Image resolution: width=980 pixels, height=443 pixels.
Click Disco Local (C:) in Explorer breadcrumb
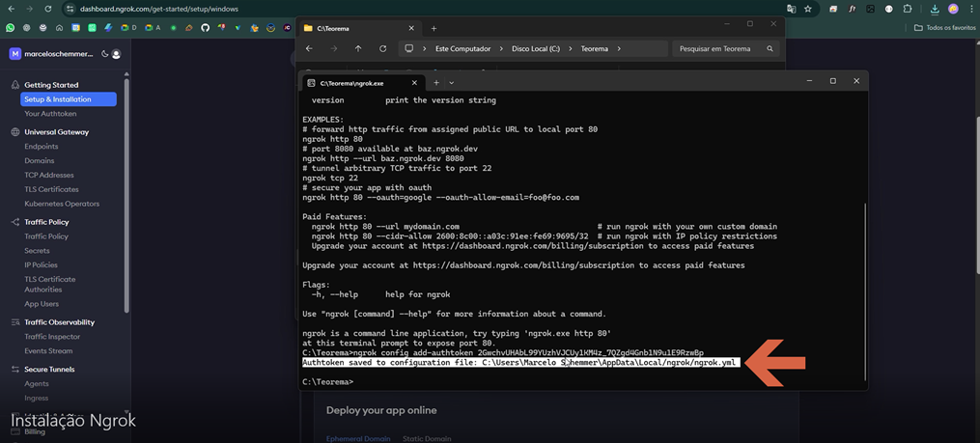[x=536, y=48]
